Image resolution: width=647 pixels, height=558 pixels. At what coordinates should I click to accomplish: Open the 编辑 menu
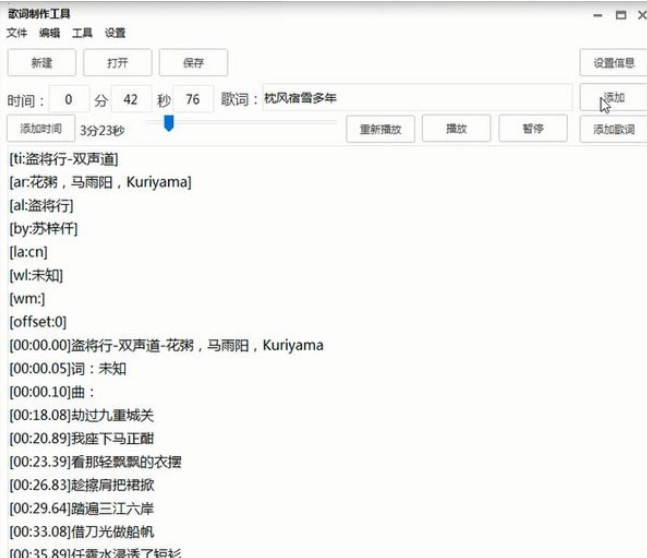pos(49,33)
